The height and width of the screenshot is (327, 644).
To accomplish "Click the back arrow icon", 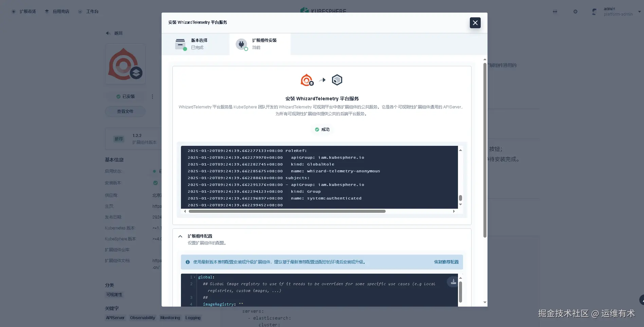I will coord(108,33).
